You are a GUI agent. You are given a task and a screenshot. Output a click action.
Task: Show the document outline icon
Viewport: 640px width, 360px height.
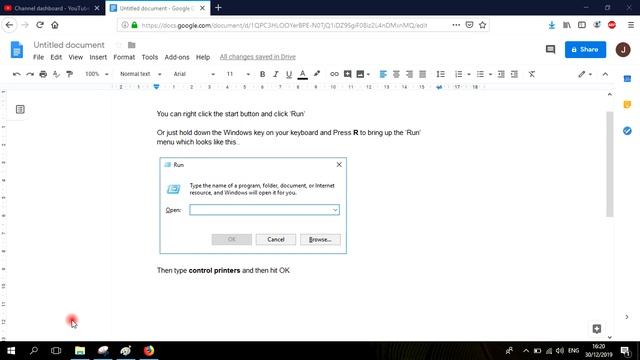20,109
